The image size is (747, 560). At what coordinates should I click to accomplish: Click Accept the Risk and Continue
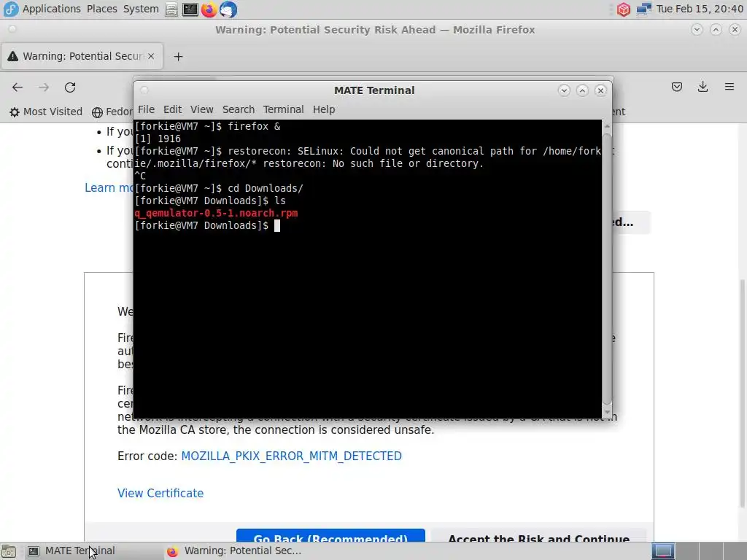(x=539, y=536)
